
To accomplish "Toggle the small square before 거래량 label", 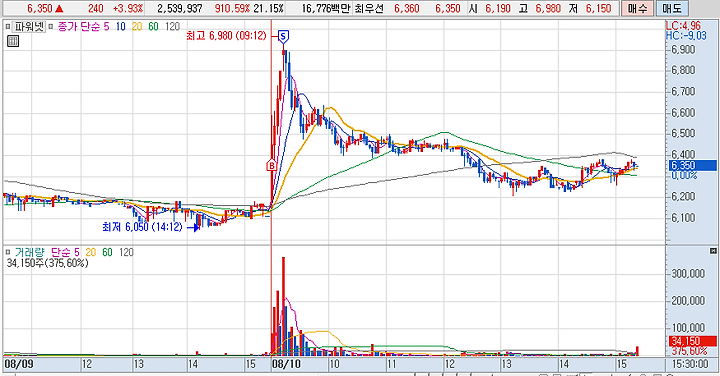I will [x=7, y=252].
